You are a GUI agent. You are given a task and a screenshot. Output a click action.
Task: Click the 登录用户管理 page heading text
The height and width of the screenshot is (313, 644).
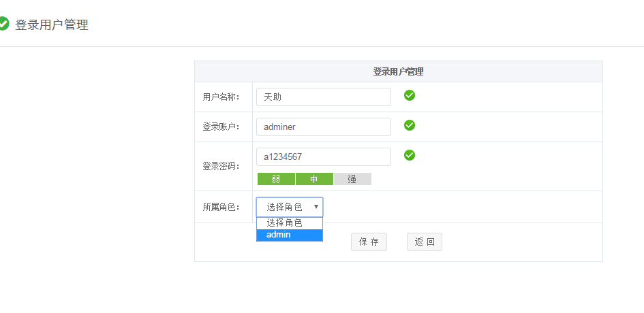52,24
